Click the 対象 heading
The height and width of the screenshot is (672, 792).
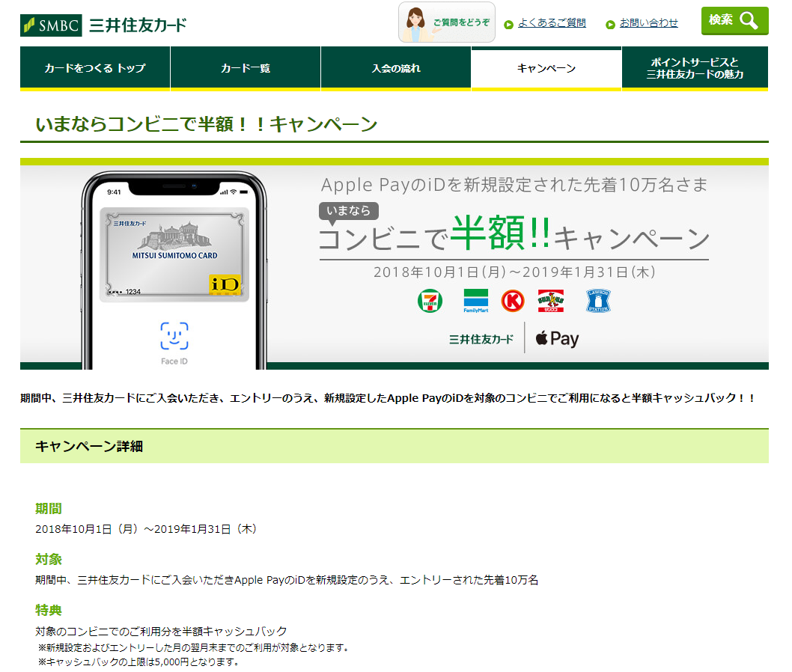click(49, 560)
